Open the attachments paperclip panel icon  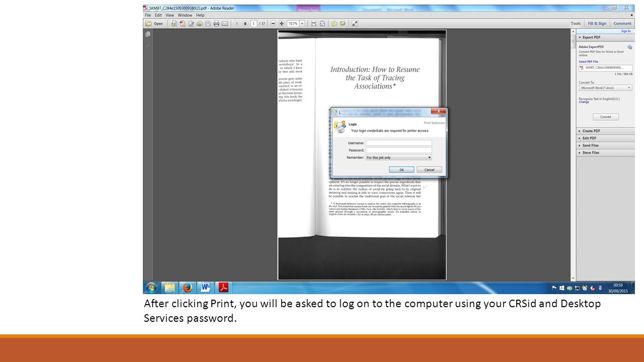tap(148, 45)
